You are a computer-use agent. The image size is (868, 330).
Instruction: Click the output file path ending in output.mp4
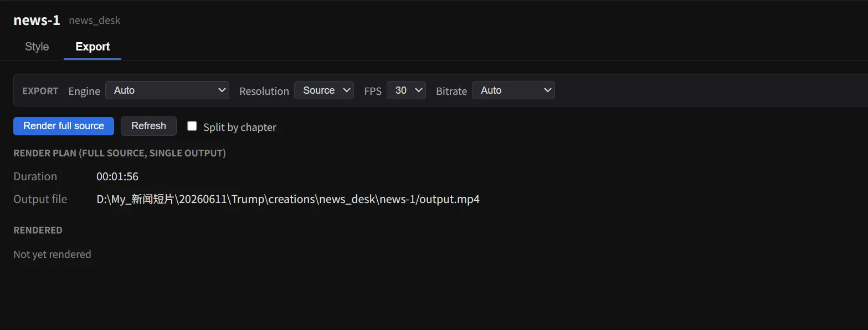point(288,199)
